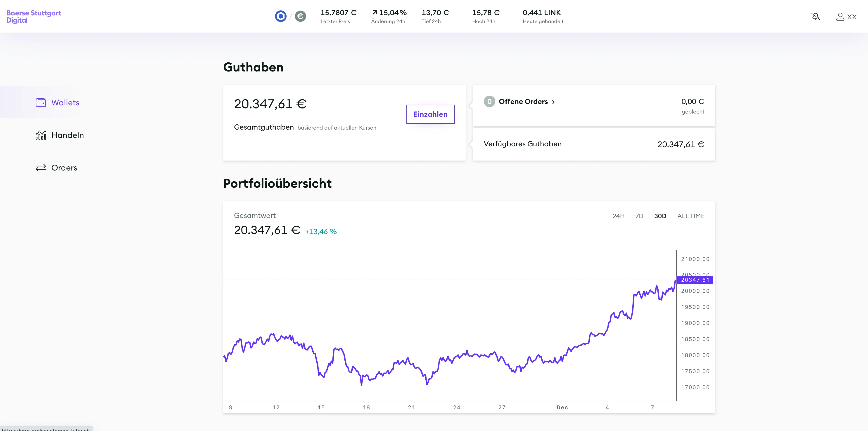868x431 pixels.
Task: Select the 7D time range
Action: (x=639, y=216)
